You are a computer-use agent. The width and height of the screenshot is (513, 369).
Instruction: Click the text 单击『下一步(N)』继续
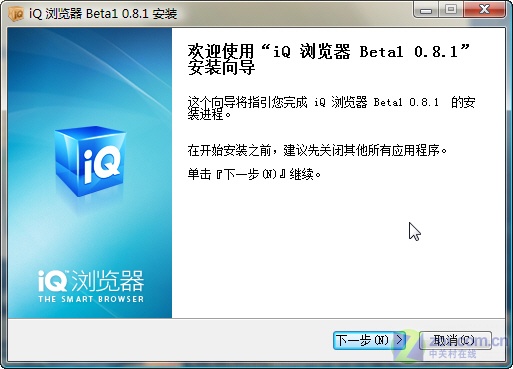254,174
